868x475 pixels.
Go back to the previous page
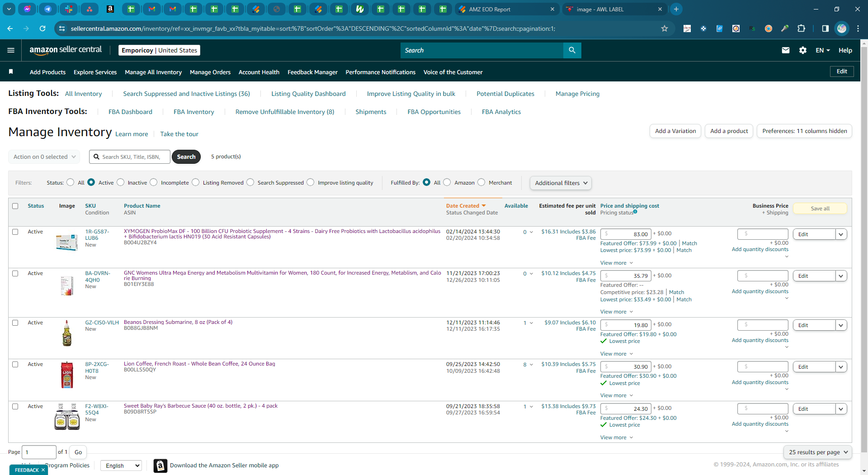click(x=10, y=28)
